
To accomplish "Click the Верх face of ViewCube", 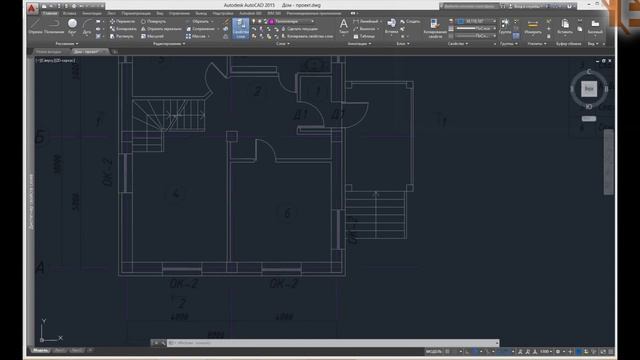I will click(x=589, y=89).
